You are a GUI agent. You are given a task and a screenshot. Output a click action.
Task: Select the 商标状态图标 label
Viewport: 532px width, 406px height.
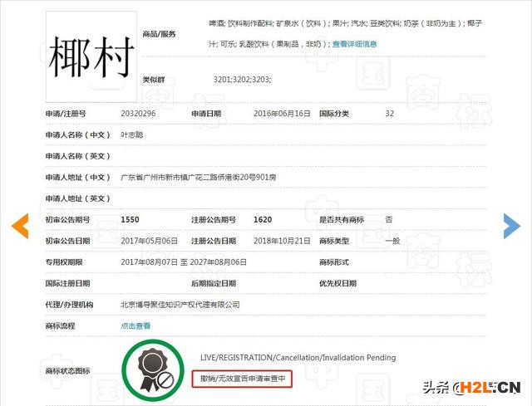[x=67, y=371]
